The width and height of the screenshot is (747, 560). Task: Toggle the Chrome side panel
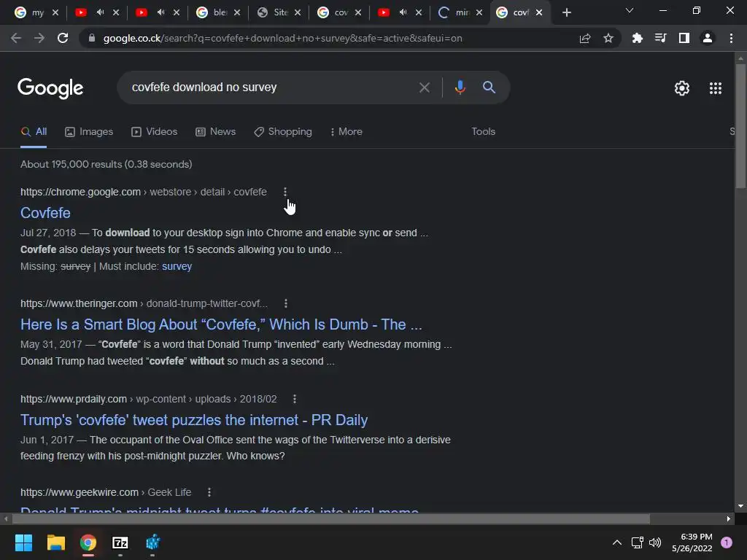click(684, 38)
